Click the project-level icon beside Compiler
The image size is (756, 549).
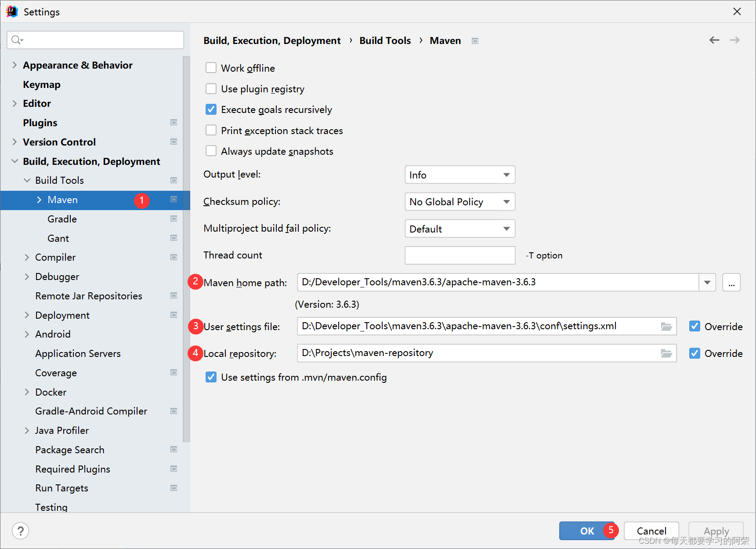coord(174,257)
